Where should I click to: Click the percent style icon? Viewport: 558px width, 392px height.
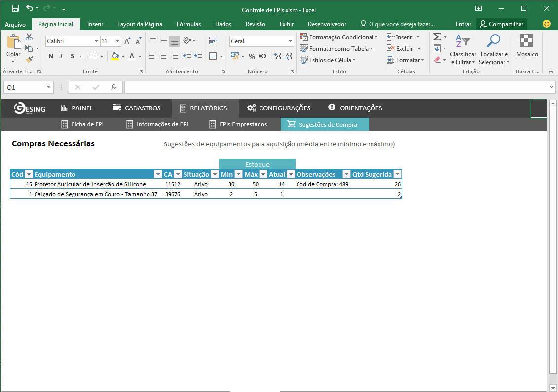click(252, 56)
